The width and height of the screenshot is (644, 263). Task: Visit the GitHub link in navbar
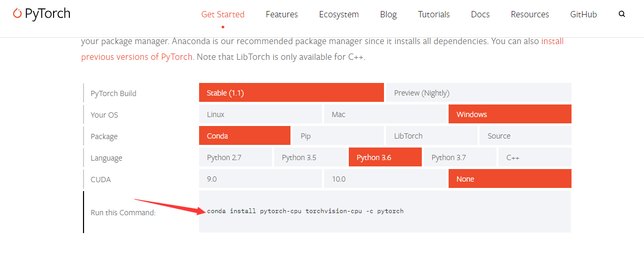[584, 15]
